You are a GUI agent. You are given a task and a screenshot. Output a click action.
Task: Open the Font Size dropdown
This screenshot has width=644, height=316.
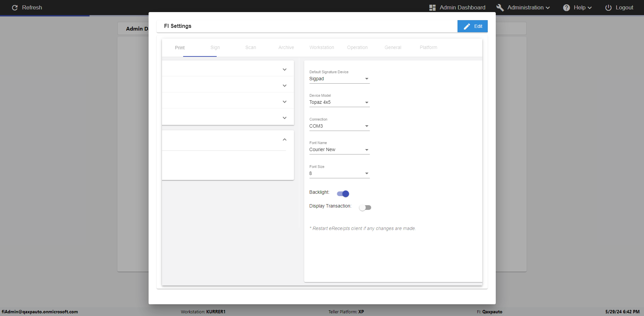tap(339, 173)
